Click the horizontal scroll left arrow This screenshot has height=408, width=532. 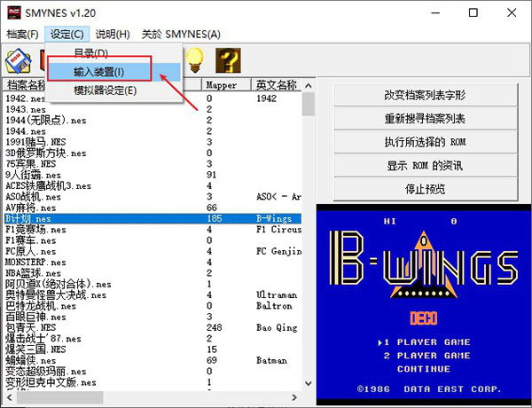pos(9,397)
